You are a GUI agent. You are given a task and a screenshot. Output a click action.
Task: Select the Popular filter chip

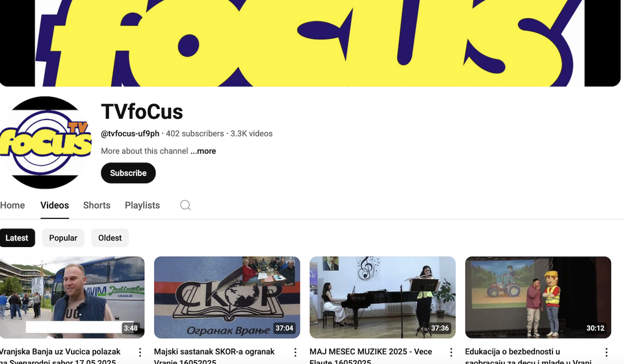click(x=63, y=238)
